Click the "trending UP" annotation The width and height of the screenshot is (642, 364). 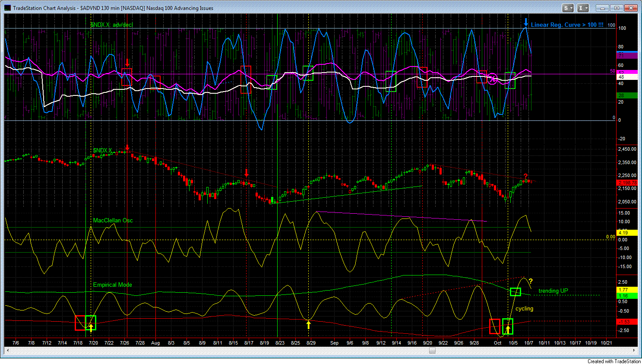point(553,291)
